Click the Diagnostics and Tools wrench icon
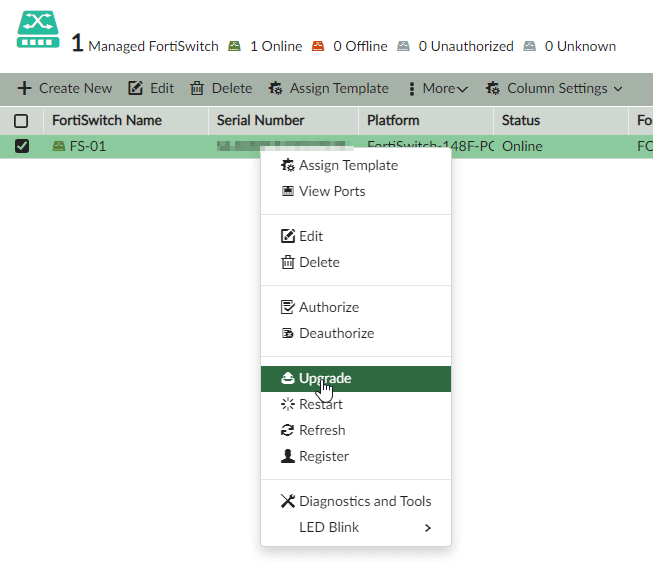 tap(288, 501)
